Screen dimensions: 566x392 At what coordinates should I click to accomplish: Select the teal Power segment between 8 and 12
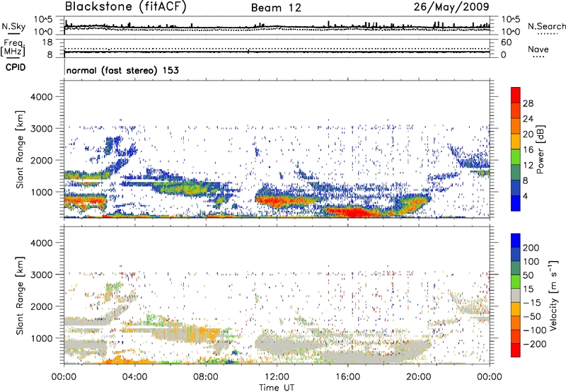pyautogui.click(x=516, y=173)
